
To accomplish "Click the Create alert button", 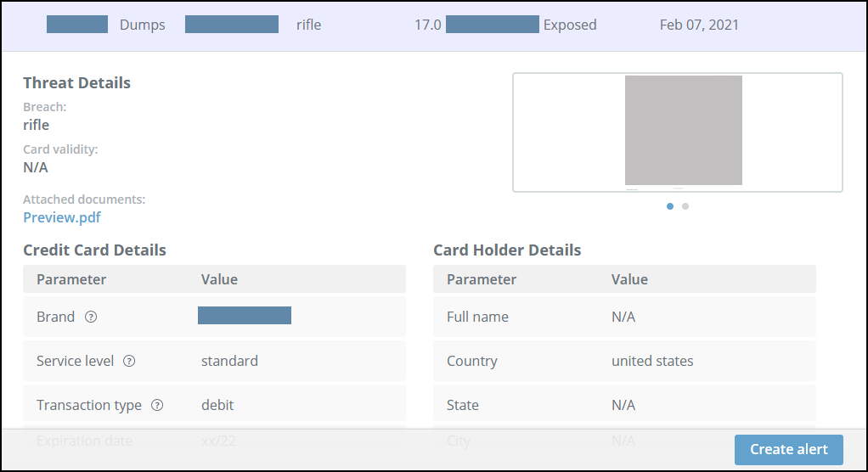I will (788, 449).
